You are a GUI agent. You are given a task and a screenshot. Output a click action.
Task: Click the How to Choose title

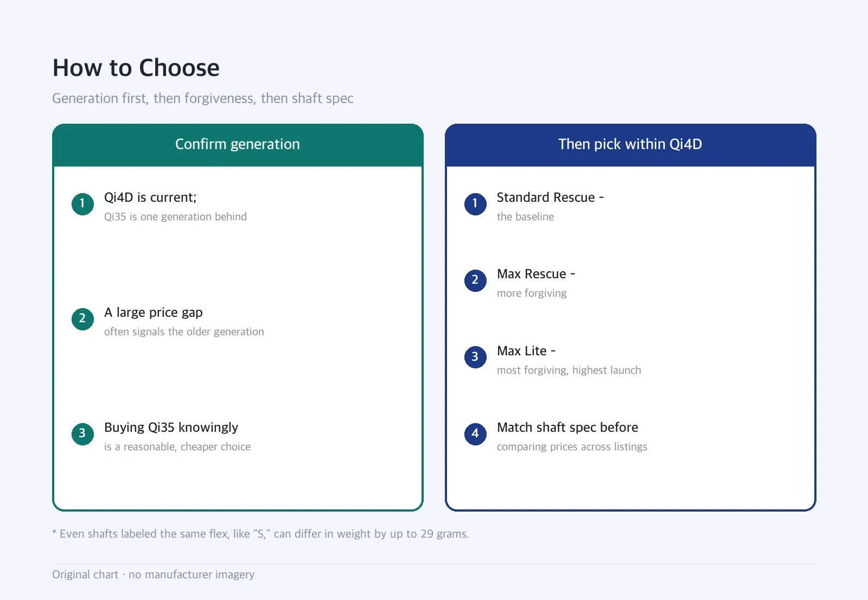[136, 68]
